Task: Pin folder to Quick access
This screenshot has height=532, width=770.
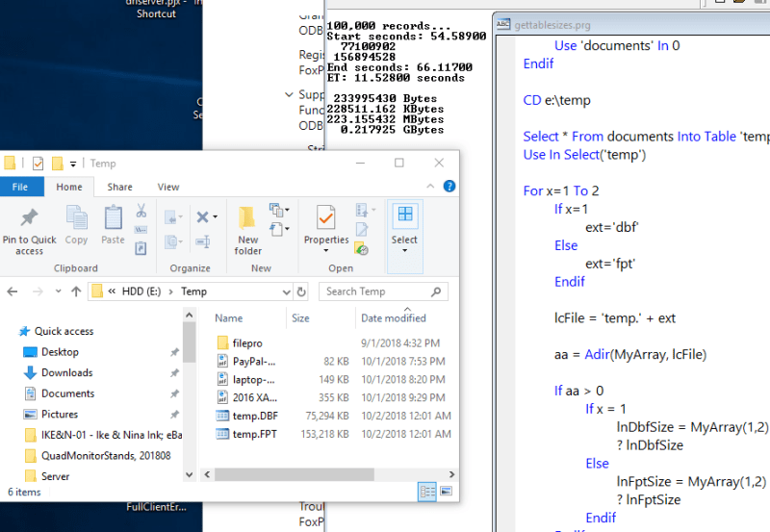Action: pos(29,231)
